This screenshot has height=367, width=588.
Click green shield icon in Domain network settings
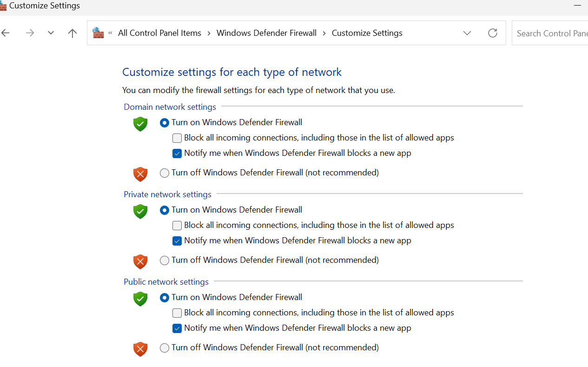140,124
